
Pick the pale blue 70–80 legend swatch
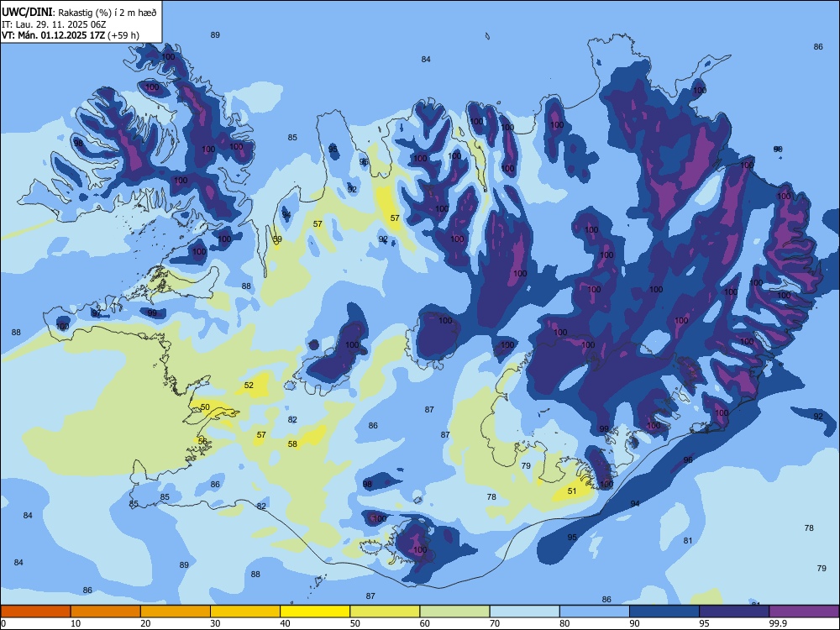coord(524,612)
